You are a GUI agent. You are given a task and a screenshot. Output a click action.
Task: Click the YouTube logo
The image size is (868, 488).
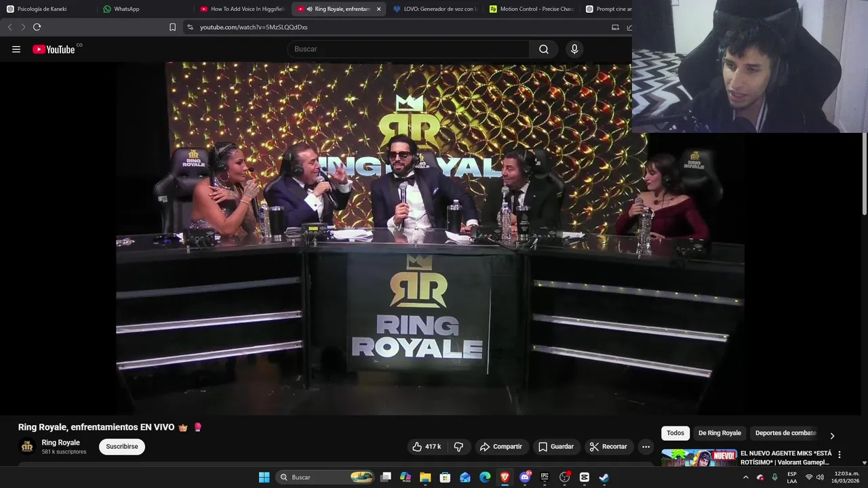54,49
